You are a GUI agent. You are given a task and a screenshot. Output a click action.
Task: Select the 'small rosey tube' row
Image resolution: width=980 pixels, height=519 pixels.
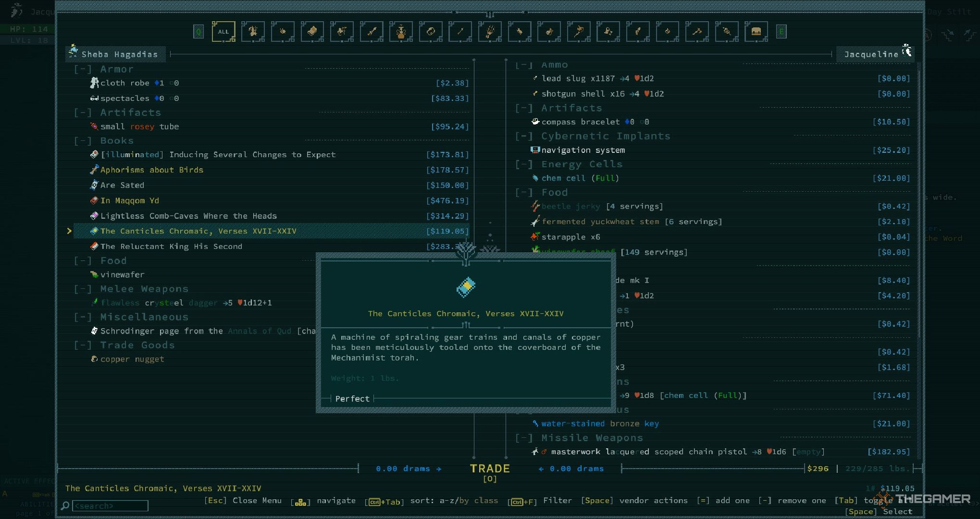tap(272, 126)
